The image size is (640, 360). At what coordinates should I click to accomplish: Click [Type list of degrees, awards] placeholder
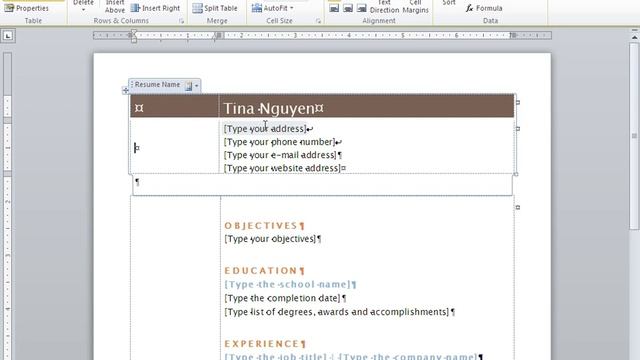click(336, 312)
